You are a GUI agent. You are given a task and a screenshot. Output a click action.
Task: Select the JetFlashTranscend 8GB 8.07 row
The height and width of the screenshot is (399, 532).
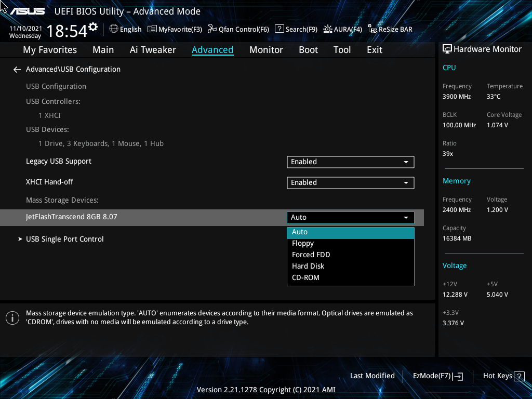coord(212,218)
